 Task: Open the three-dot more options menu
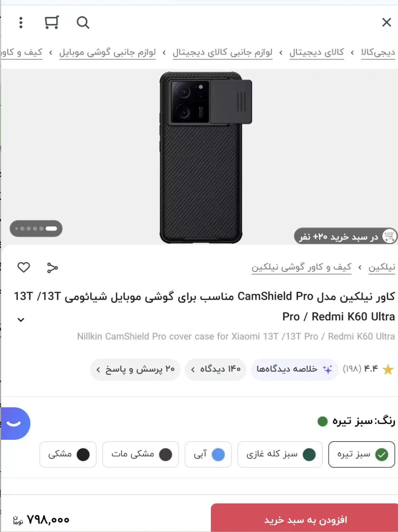(x=21, y=23)
